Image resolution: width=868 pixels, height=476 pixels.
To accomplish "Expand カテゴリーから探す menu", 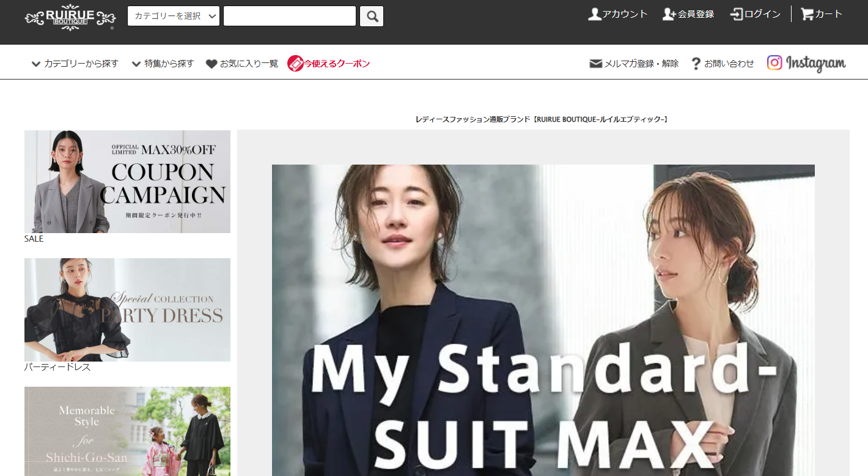I will [75, 64].
